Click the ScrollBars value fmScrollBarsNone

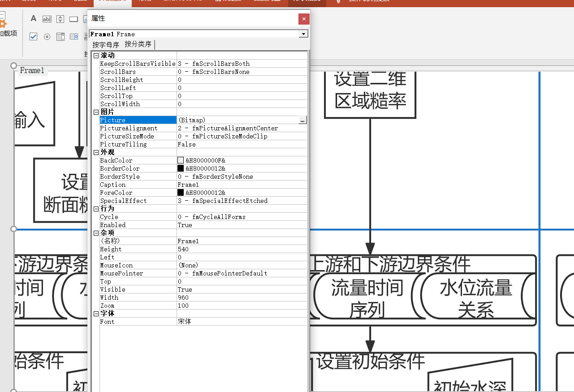pos(213,72)
